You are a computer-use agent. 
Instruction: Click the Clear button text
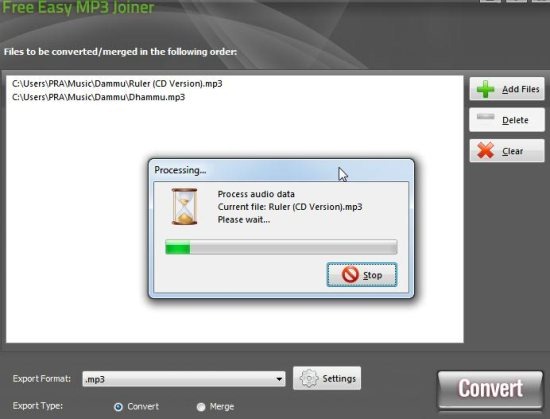point(512,151)
